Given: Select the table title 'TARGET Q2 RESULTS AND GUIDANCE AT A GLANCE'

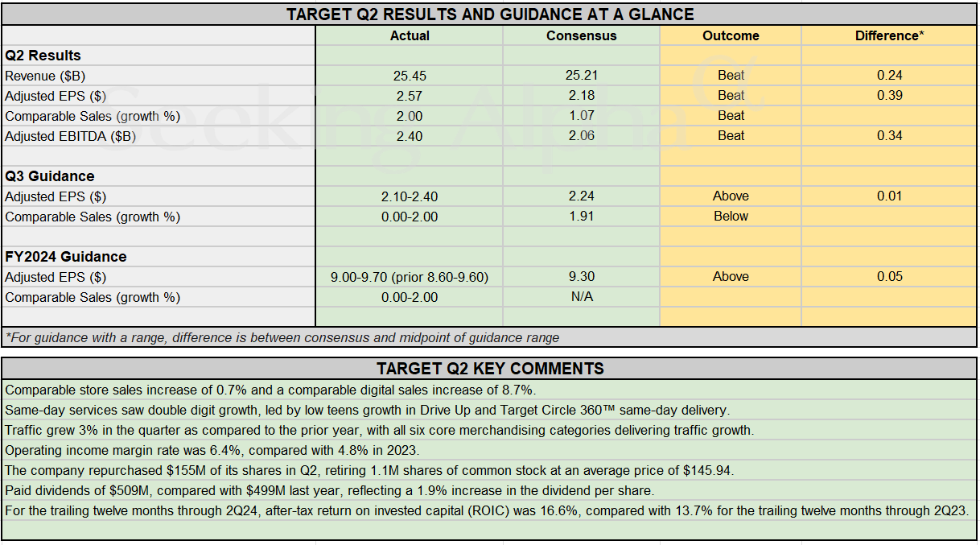Looking at the screenshot, I should point(489,14).
